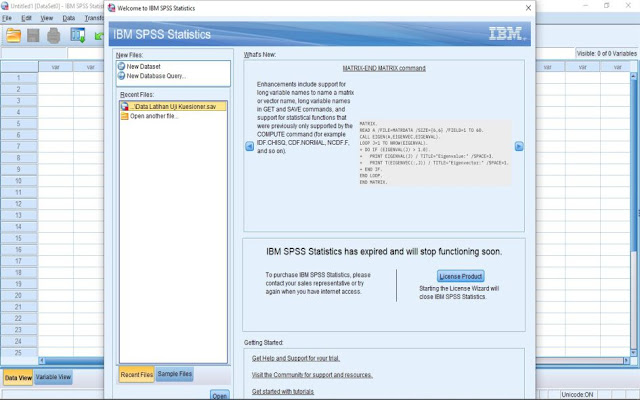Click the IBM SPSS Statistics app icon in dialog title
The image size is (640, 400).
click(111, 8)
